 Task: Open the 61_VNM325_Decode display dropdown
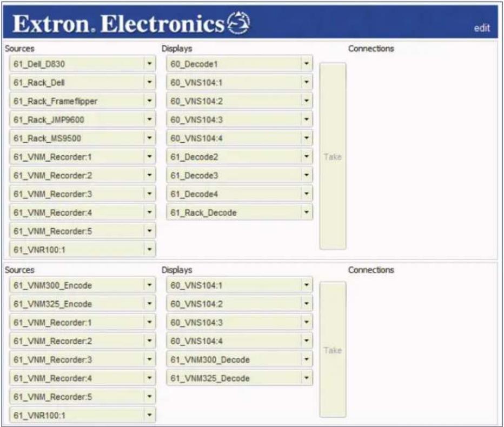(307, 378)
